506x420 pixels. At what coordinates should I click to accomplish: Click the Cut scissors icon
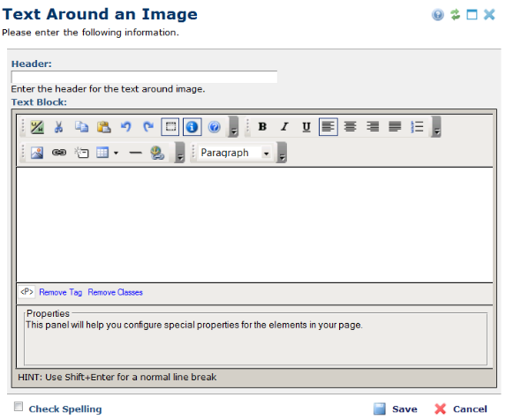[58, 127]
